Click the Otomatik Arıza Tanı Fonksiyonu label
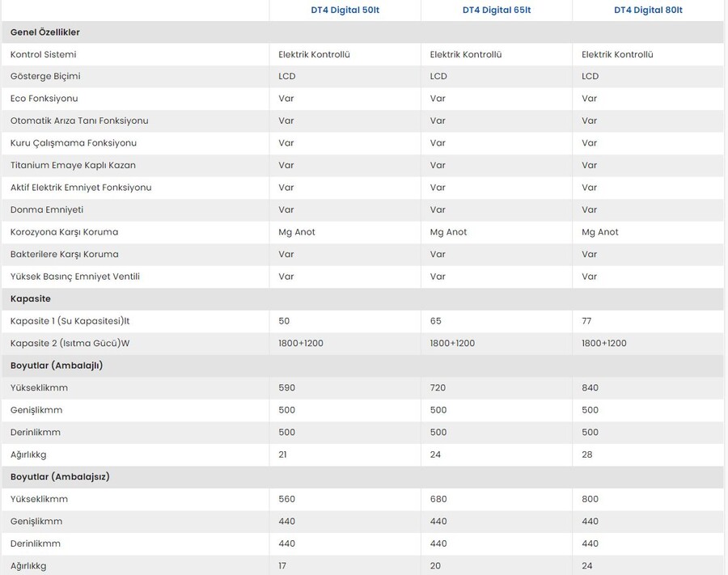This screenshot has height=575, width=728. [79, 120]
